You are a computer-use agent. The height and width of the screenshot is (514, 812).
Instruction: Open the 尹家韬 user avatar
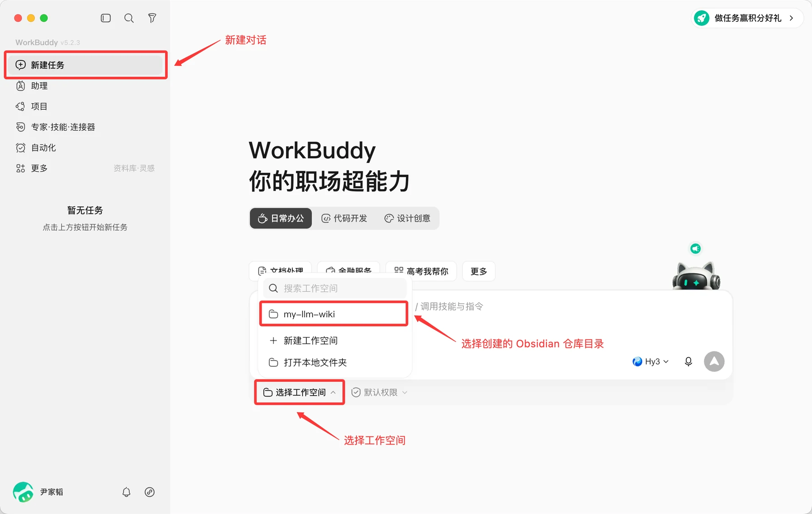(23, 492)
